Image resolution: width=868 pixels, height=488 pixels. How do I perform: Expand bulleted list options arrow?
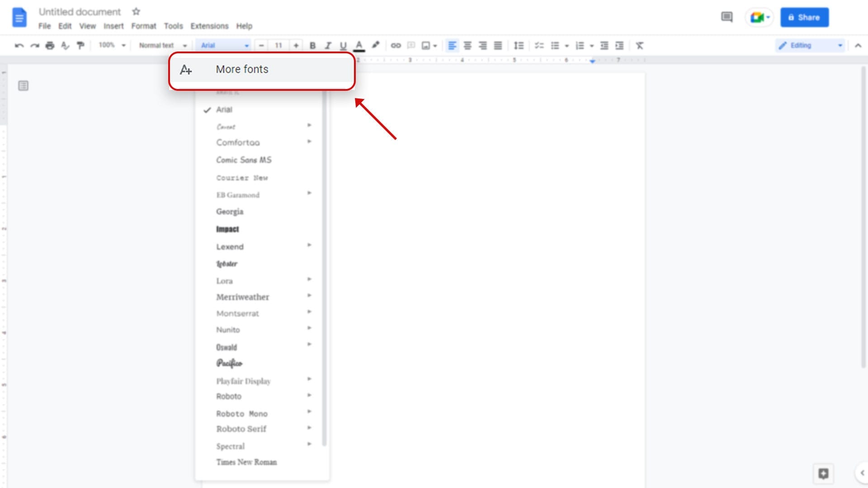567,46
